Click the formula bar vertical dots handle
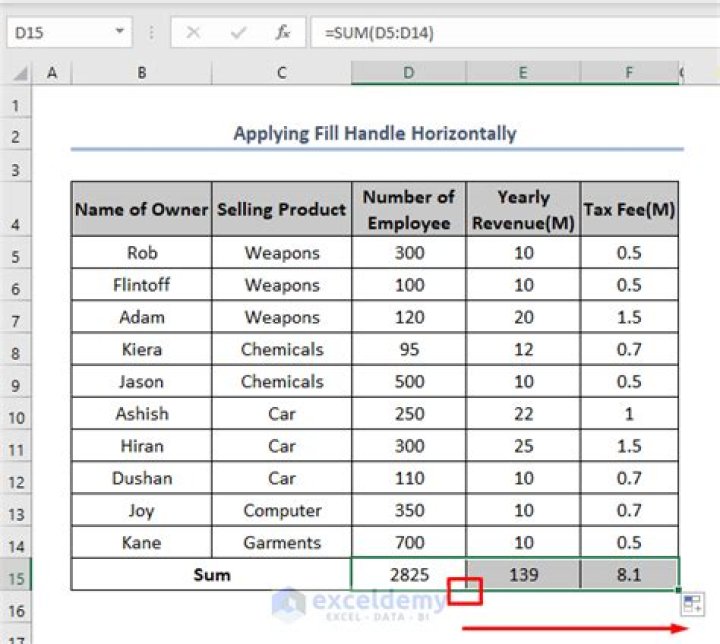The height and width of the screenshot is (644, 720). 151,32
